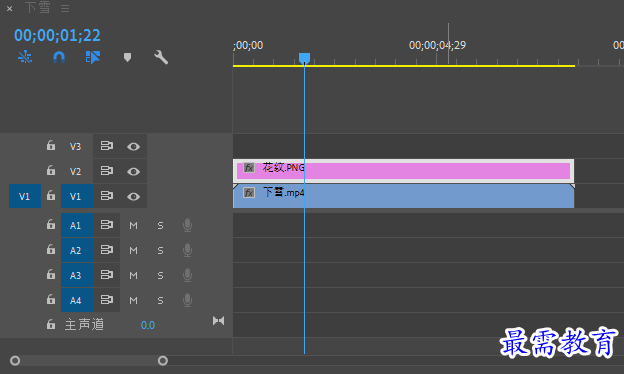This screenshot has height=374, width=624.
Task: Toggle lock on track A3
Action: 51,275
